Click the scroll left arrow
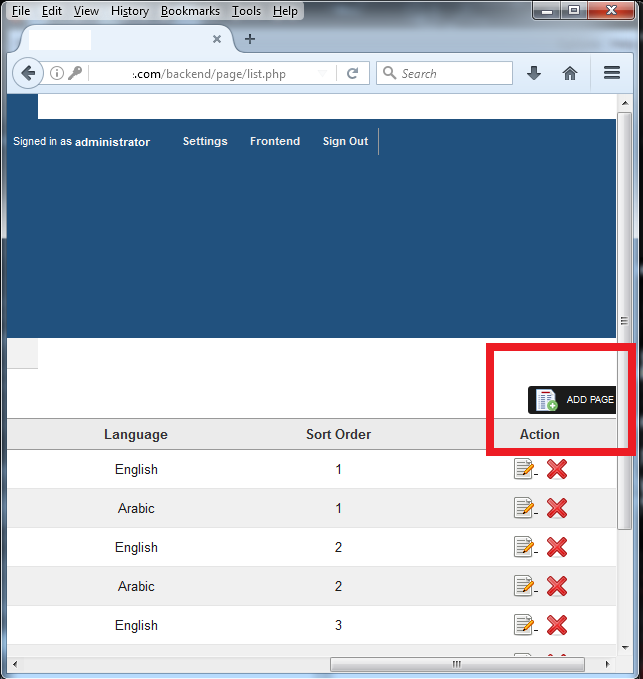The height and width of the screenshot is (679, 643). pos(15,664)
